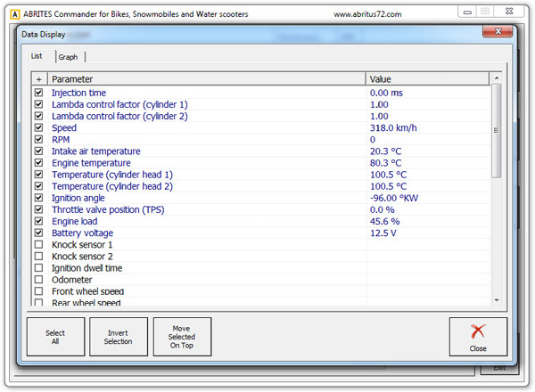Select the RPM parameter name
Screen dimensions: 535x392
pos(61,139)
